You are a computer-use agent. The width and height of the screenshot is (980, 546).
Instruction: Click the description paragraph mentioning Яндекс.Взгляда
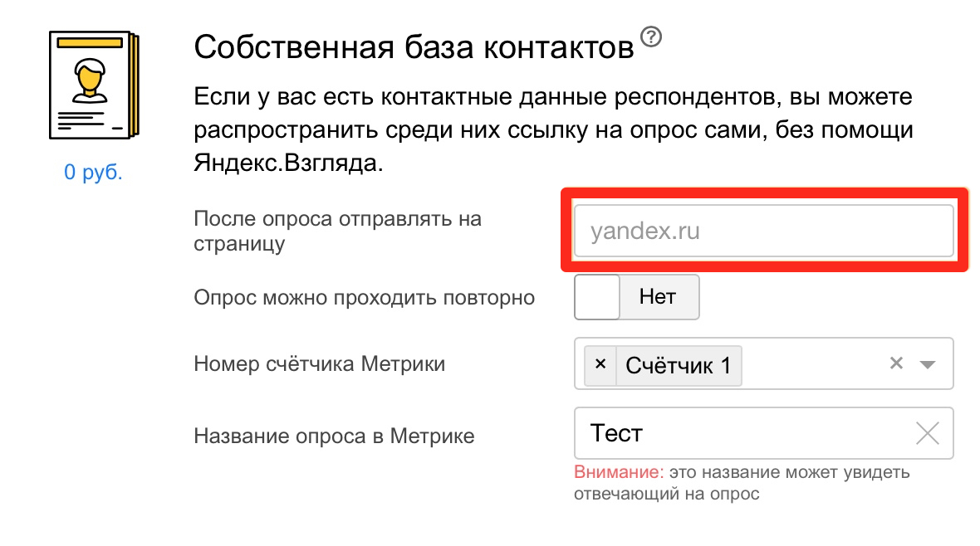[552, 131]
